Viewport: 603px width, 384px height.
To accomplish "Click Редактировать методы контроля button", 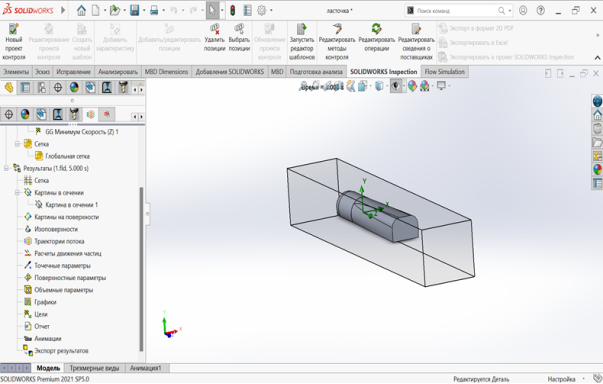I will click(337, 42).
